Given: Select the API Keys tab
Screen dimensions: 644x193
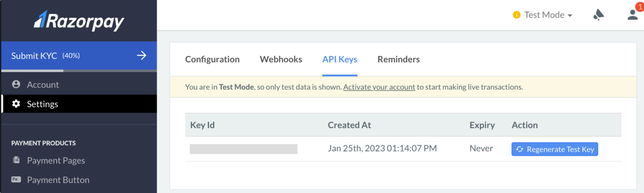Looking at the screenshot, I should click(x=340, y=59).
